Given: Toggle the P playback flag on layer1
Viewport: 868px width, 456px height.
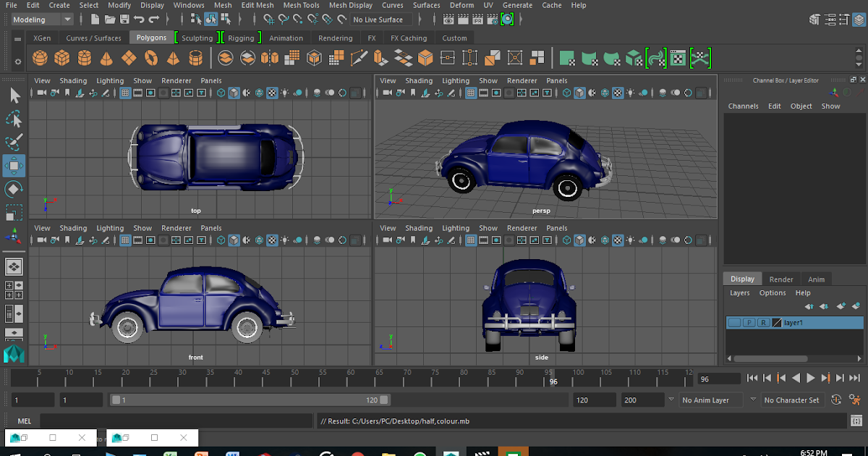Looking at the screenshot, I should pos(749,322).
